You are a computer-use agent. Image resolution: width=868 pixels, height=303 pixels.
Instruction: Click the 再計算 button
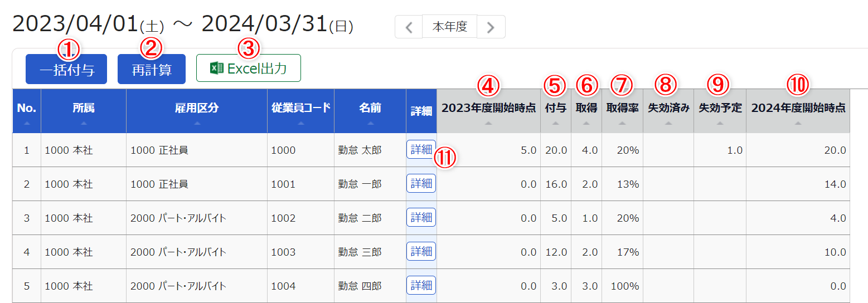click(x=152, y=70)
